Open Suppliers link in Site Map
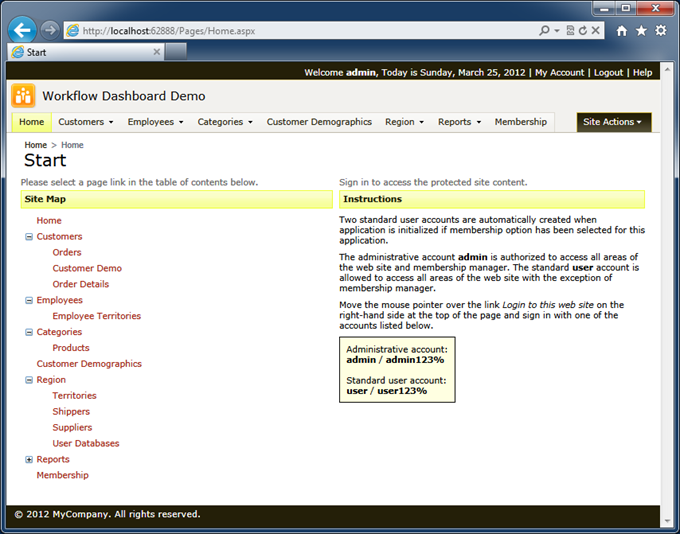680x534 pixels. pos(72,427)
